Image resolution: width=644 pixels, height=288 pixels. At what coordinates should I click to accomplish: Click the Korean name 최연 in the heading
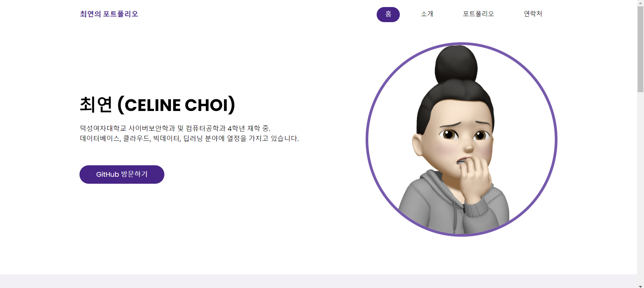pyautogui.click(x=96, y=105)
